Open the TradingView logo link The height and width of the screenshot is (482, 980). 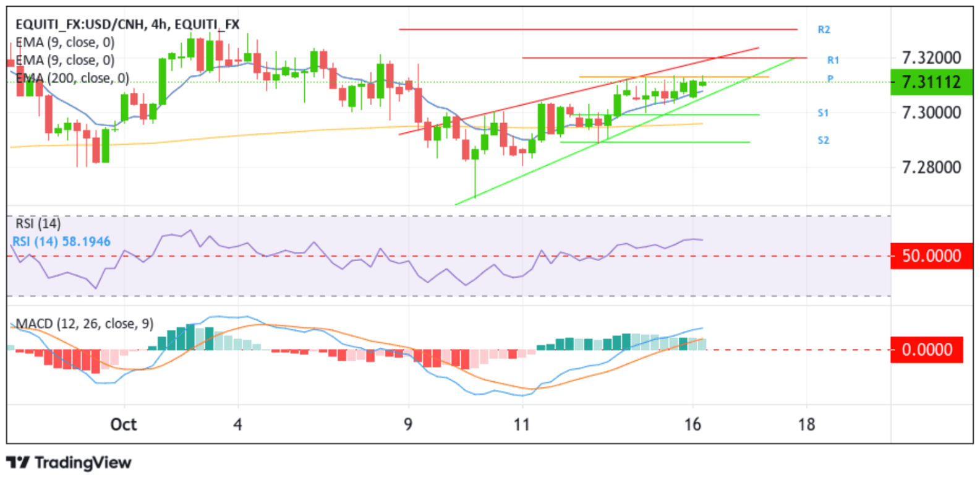(x=69, y=463)
